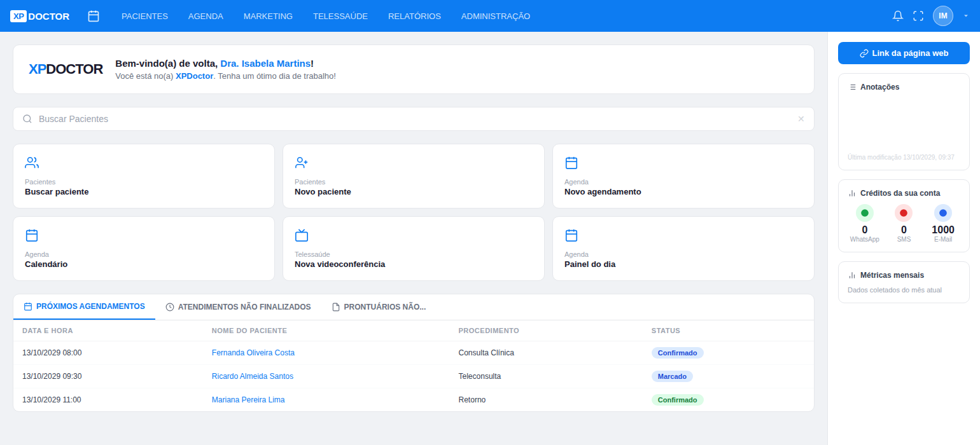Click the clock icon on Atendimentos tab

point(170,307)
